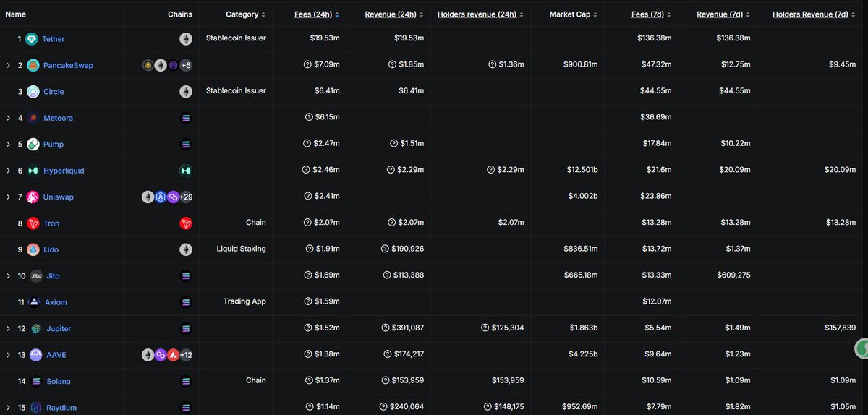The height and width of the screenshot is (415, 868).
Task: Sort by Category column header
Action: [245, 14]
